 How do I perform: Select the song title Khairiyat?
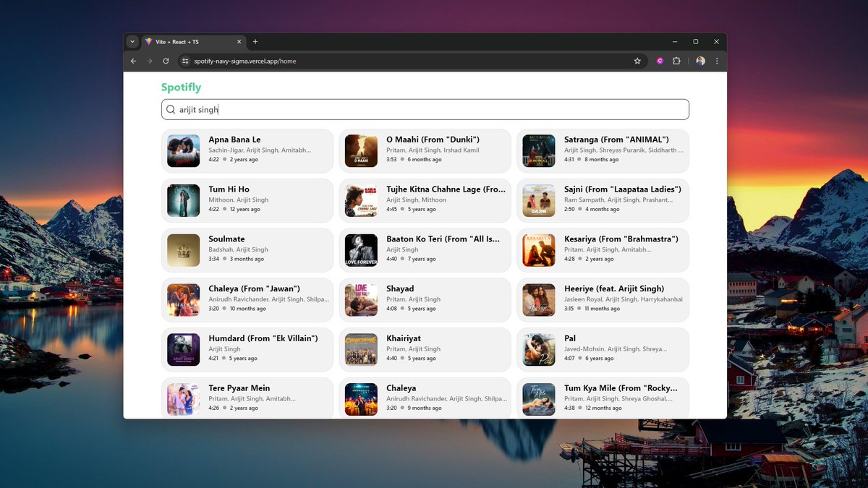(404, 338)
